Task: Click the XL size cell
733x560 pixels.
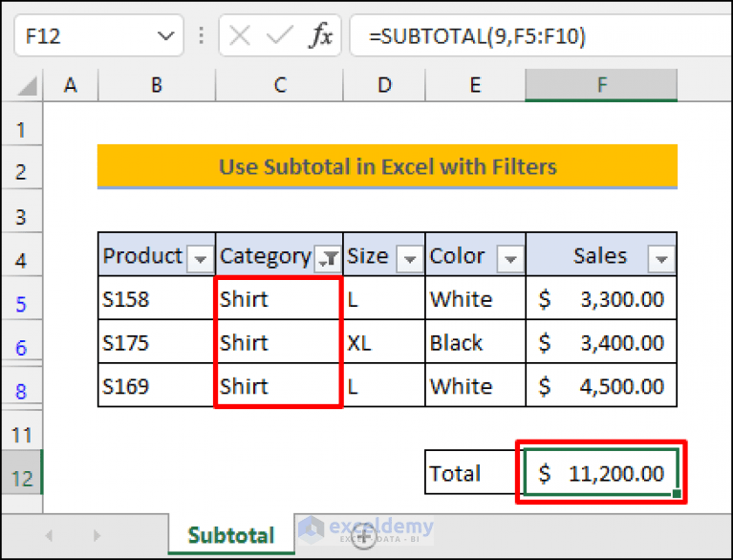Action: coord(384,342)
